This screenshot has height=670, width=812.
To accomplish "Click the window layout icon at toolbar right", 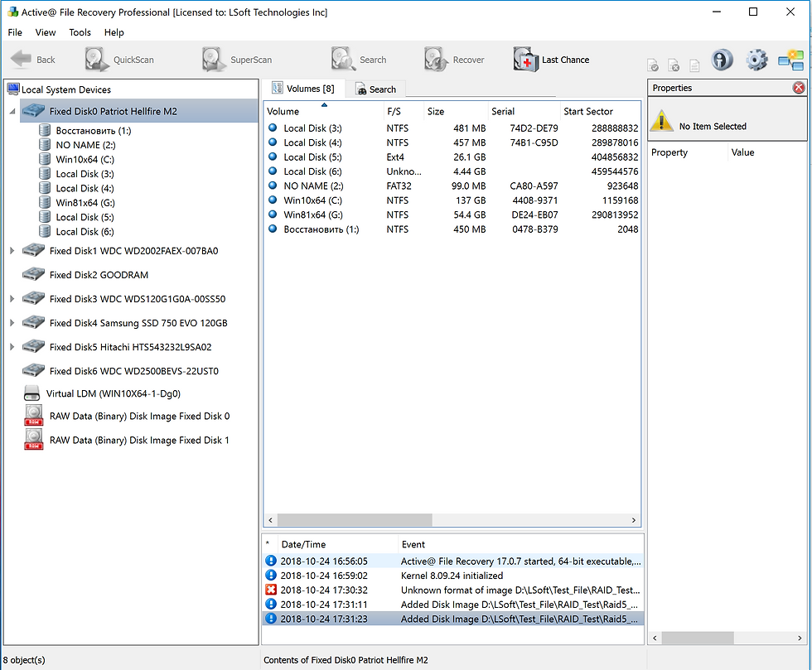I will 790,60.
